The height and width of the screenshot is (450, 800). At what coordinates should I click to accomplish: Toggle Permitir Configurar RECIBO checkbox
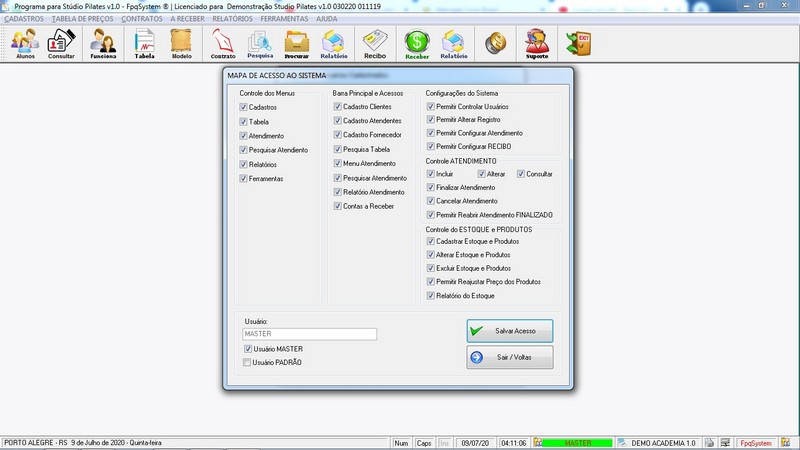[431, 146]
